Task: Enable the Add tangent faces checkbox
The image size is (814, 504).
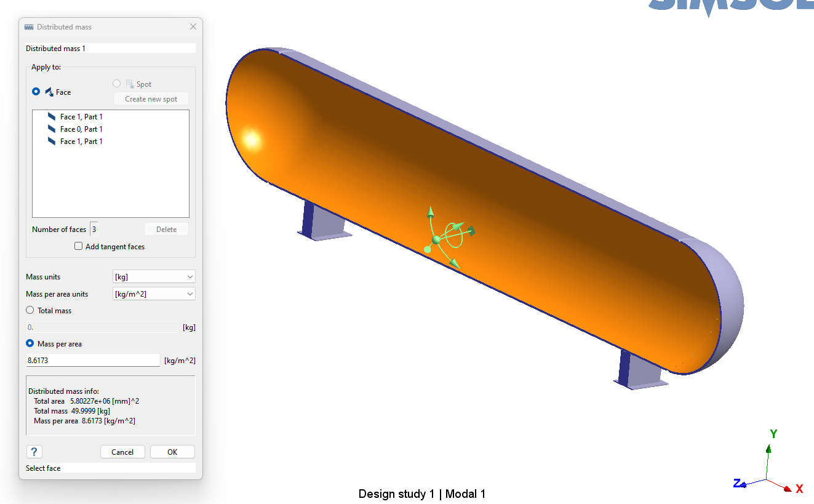Action: tap(78, 246)
